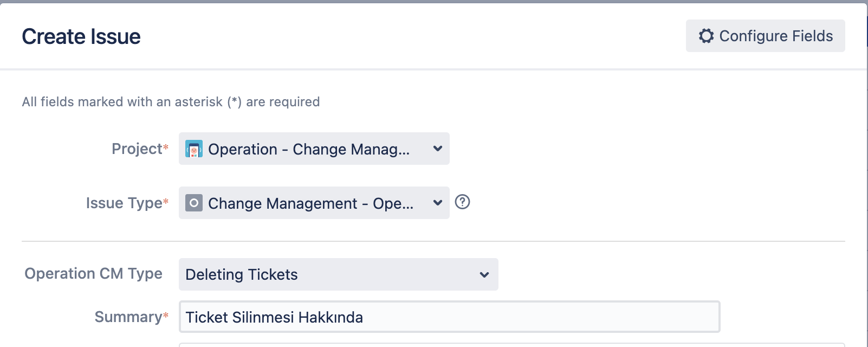Open the Issue Type help question mark
868x347 pixels.
(x=462, y=202)
